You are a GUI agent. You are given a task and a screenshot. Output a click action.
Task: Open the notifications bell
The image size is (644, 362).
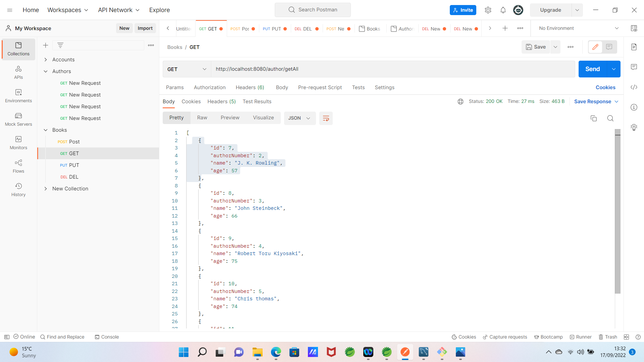(x=503, y=10)
